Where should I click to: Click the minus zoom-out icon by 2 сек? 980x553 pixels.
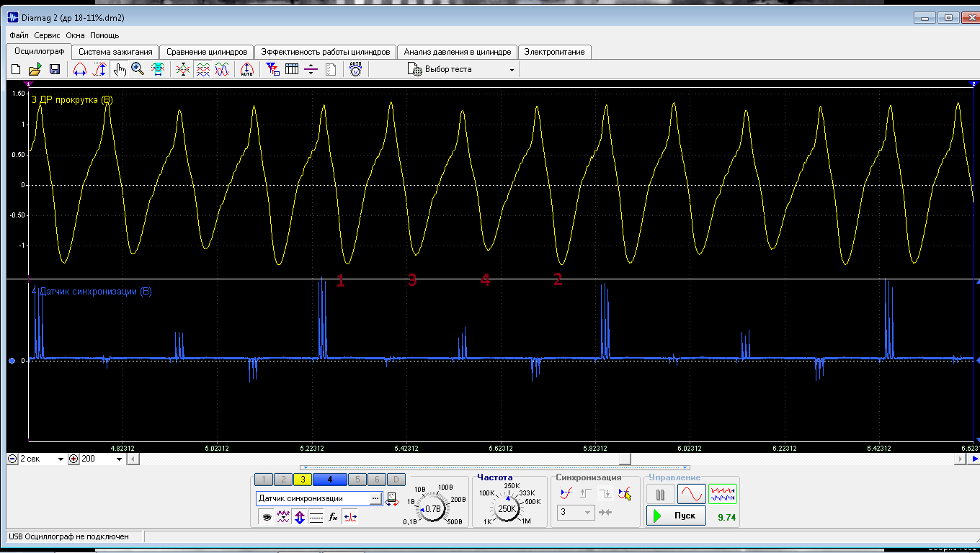click(12, 459)
